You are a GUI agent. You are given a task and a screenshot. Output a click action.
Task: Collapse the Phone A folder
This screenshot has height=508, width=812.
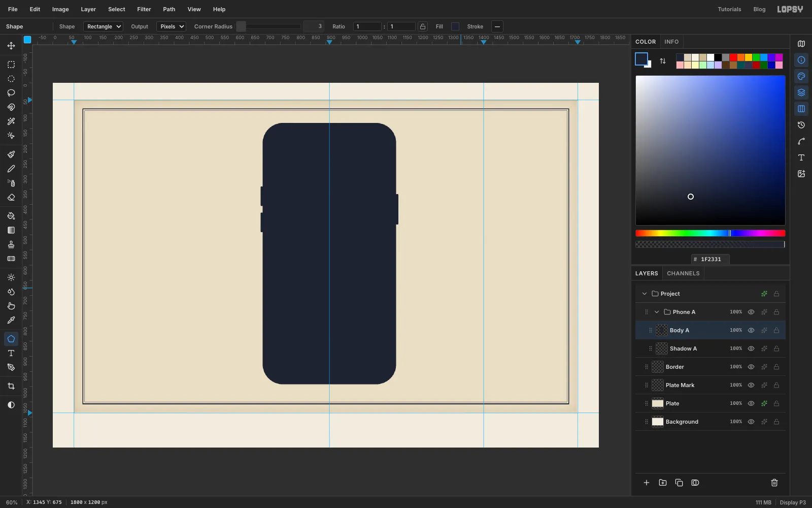657,312
